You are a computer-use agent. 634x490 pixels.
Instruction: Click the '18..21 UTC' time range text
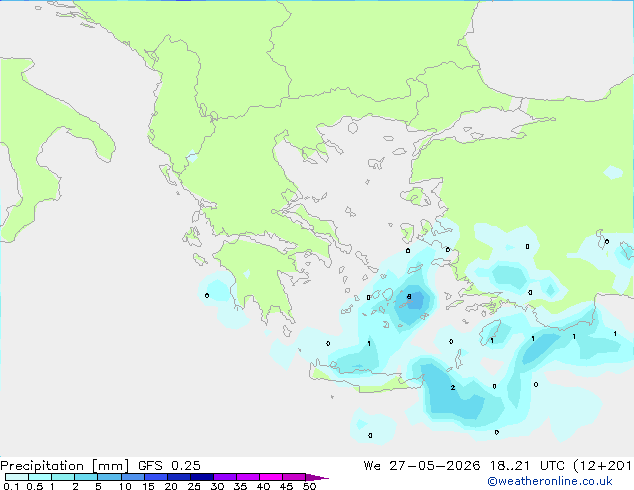528,466
